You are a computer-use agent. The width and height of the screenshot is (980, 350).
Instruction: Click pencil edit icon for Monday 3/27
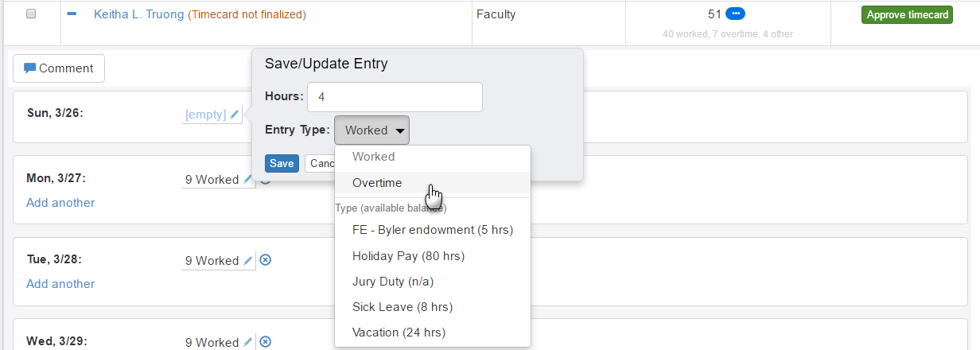coord(248,180)
